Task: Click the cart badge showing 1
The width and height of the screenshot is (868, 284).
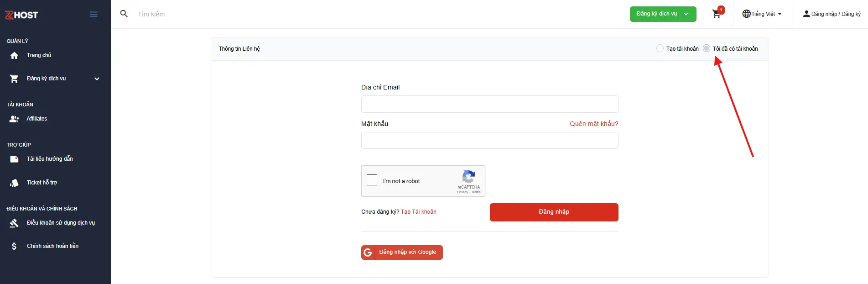Action: (x=721, y=10)
